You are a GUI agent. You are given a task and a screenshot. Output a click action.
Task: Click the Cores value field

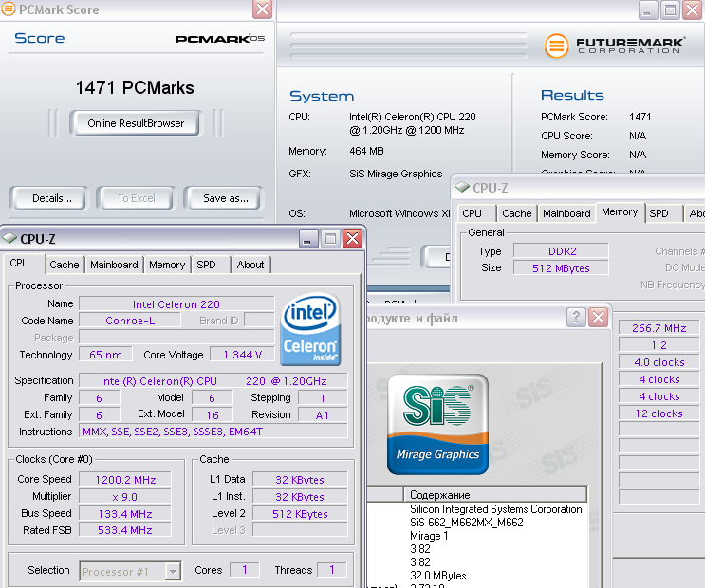pyautogui.click(x=245, y=570)
